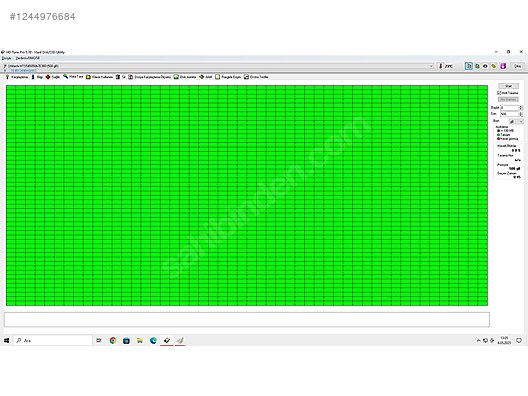Open the notification center icon
Screen dimensions: 528x396
519,340
